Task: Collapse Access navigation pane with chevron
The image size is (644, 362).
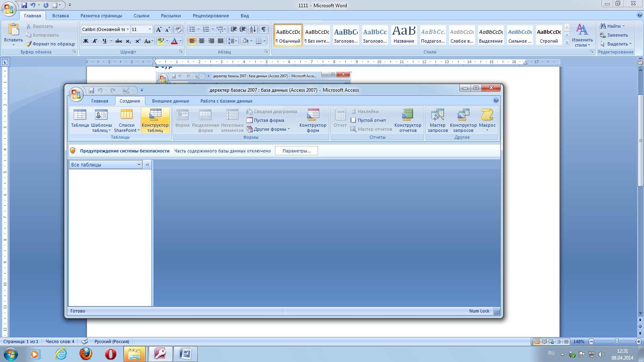Action: (x=147, y=165)
